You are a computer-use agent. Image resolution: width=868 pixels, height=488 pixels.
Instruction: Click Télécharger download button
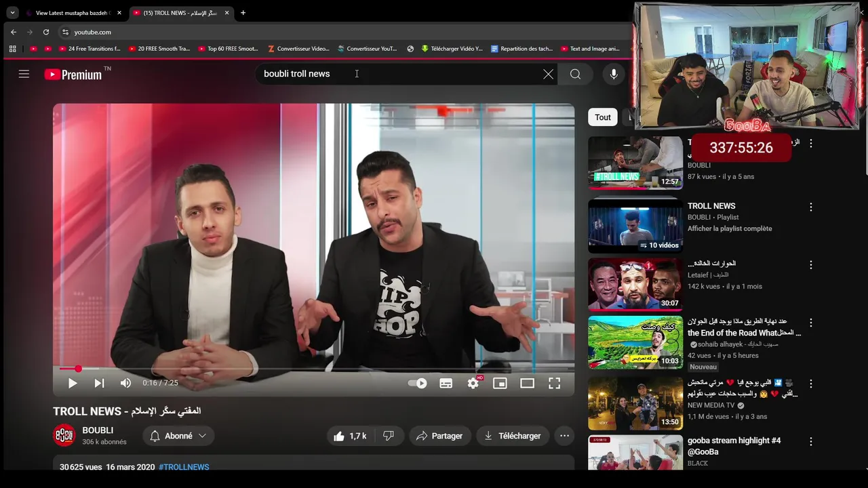click(x=513, y=436)
